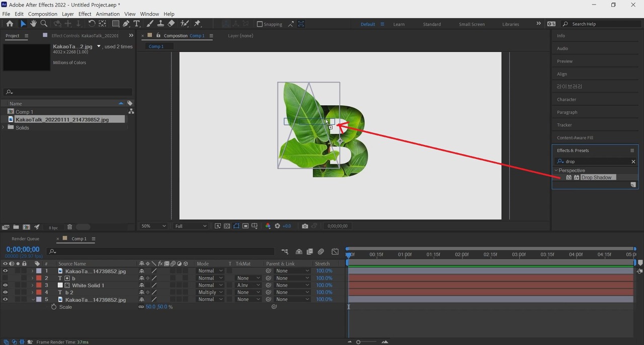Viewport: 644px width, 345px height.
Task: Open grid and guide options
Action: (x=255, y=226)
